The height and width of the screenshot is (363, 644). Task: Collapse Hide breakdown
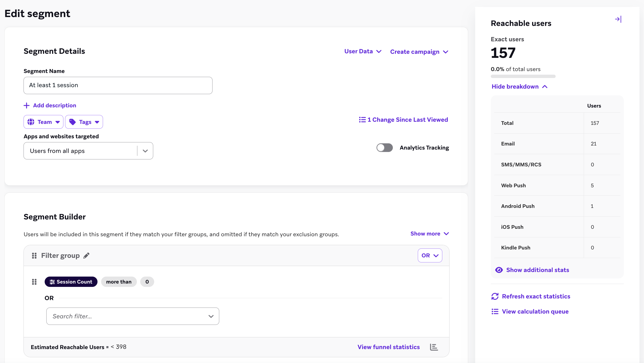pyautogui.click(x=520, y=86)
